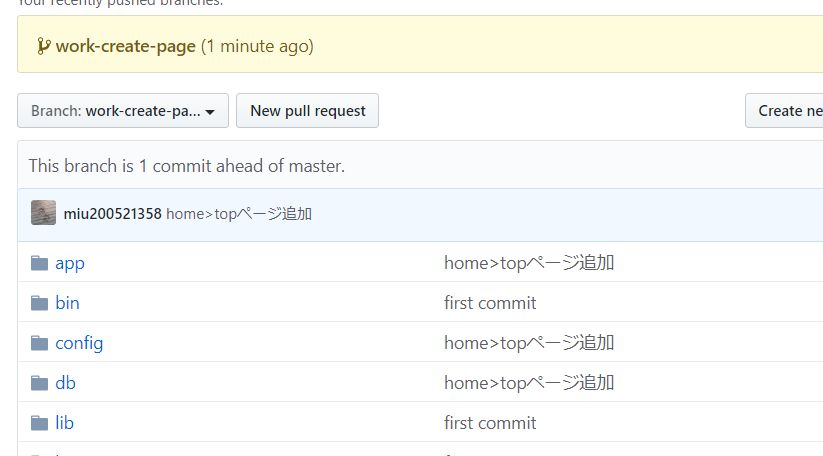Open the app folder

(70, 263)
